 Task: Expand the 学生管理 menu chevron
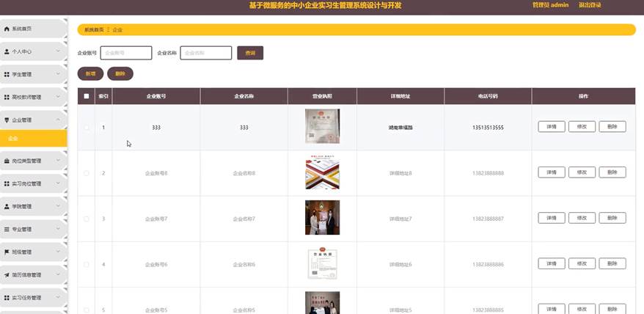pyautogui.click(x=58, y=74)
